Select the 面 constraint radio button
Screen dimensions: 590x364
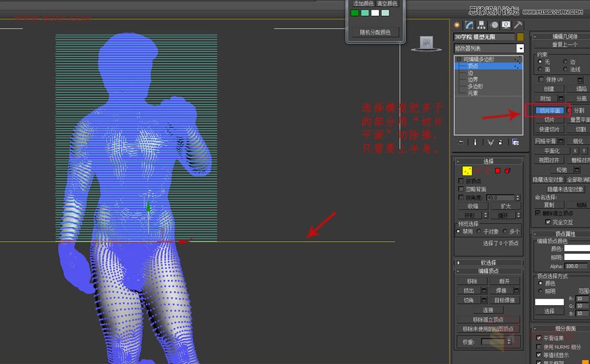pyautogui.click(x=540, y=69)
